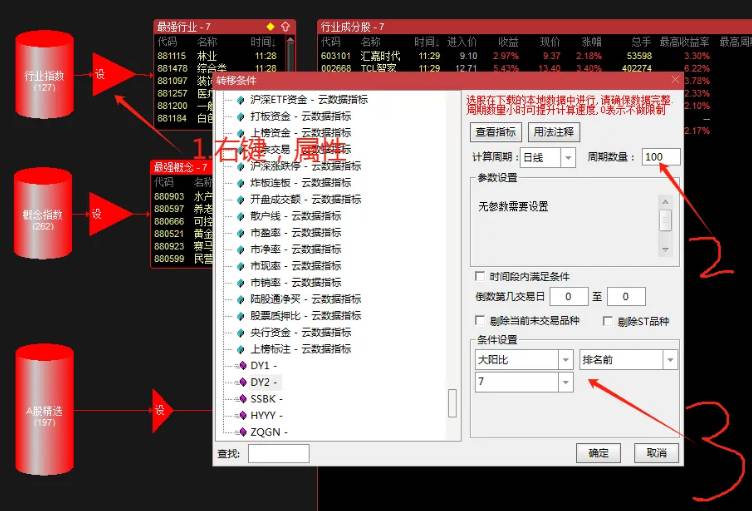
Task: Click the 参数设置 scrollbar down arrow
Action: 665,250
